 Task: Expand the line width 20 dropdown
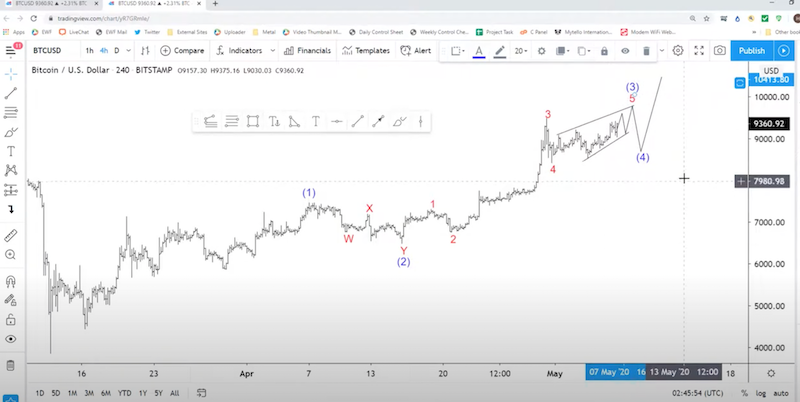click(x=522, y=50)
